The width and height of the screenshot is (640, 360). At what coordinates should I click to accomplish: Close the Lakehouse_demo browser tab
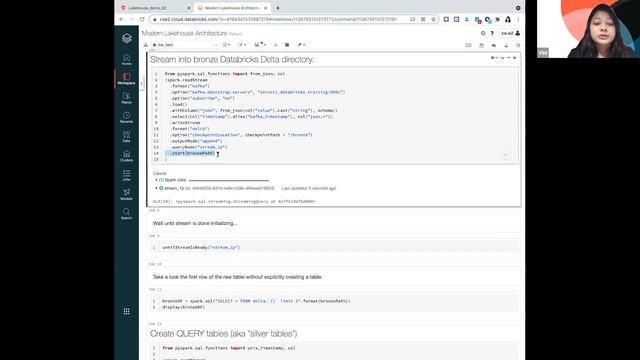tap(189, 8)
